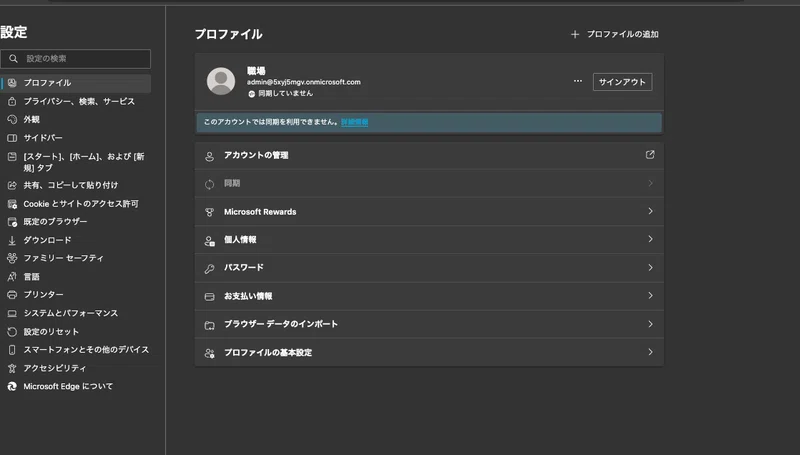Click the Edge logo beside Microsoft Edge について
Image resolution: width=800 pixels, height=455 pixels.
pos(12,387)
